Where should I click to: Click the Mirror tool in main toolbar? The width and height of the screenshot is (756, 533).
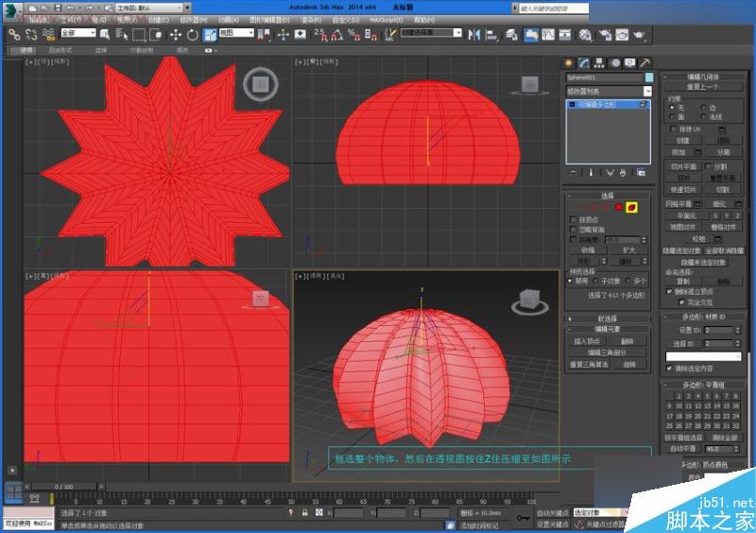pos(474,34)
